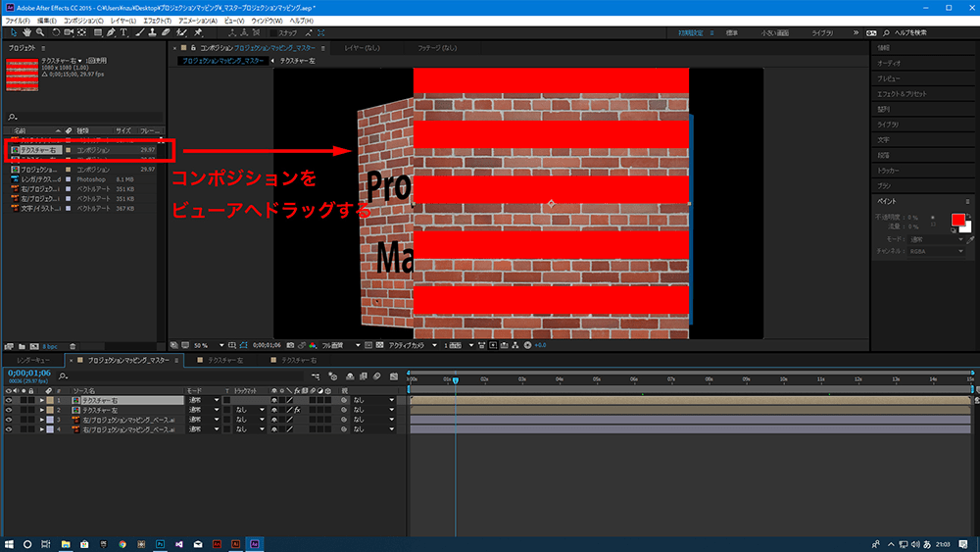Click the timeline search field
Image resolution: width=980 pixels, height=552 pixels.
(x=118, y=376)
